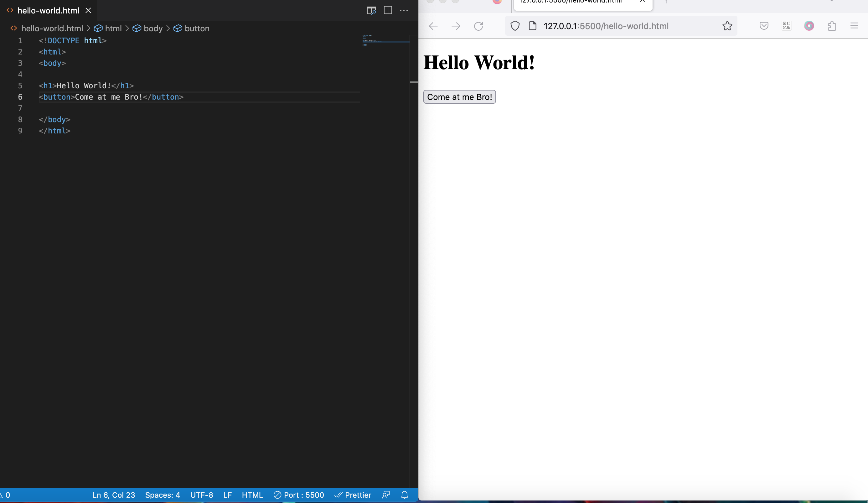Open the feedback/accounts icon in status bar

click(x=386, y=495)
